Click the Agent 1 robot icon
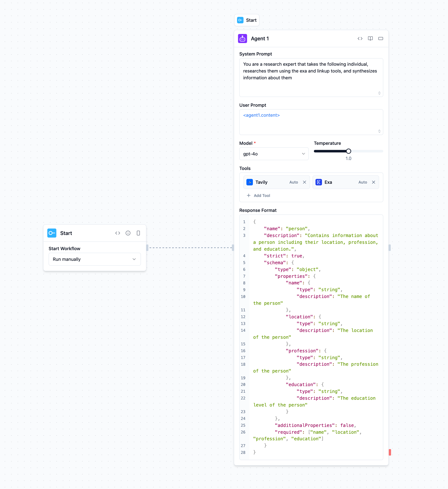The image size is (448, 489). [x=243, y=38]
